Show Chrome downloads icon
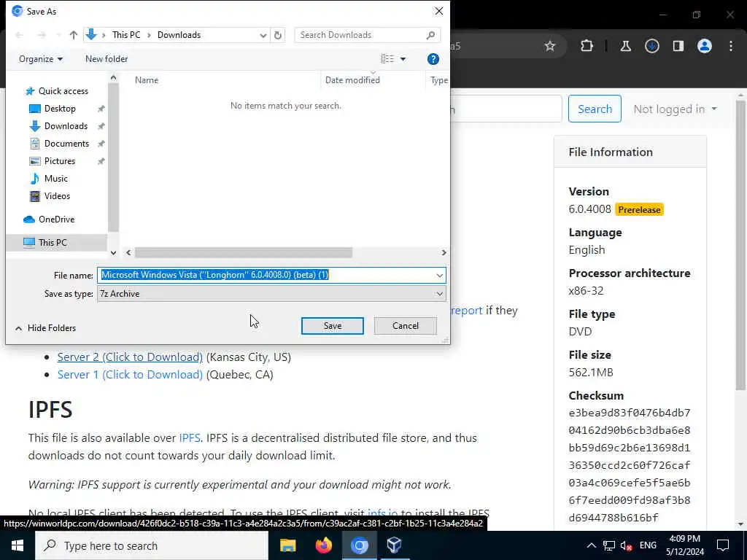The image size is (747, 560). click(x=651, y=46)
